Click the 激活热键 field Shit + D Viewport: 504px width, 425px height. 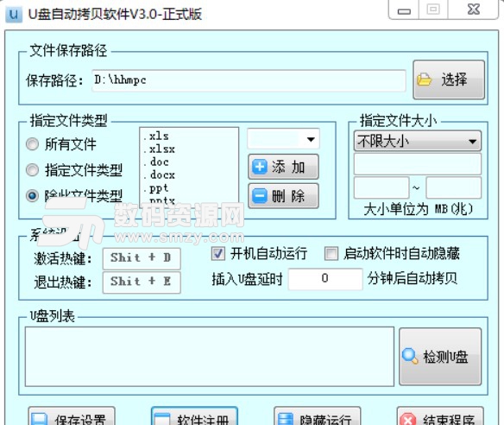pos(142,258)
